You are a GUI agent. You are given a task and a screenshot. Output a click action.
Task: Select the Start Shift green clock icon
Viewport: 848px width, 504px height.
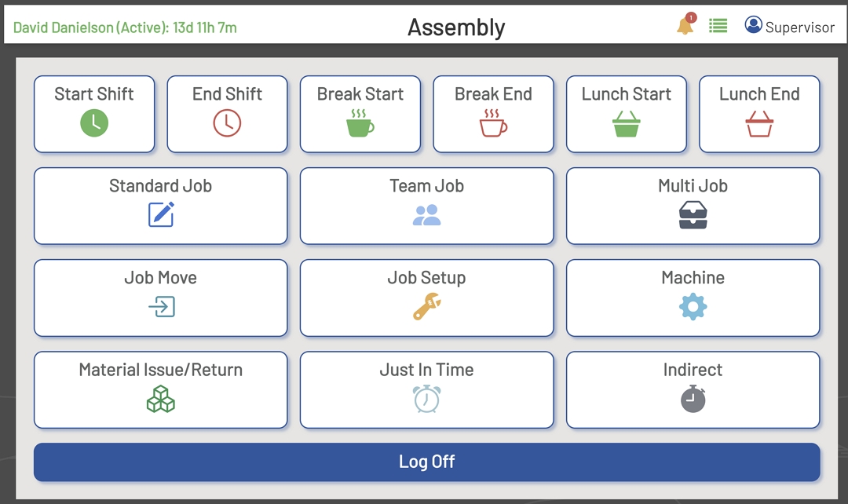coord(93,123)
